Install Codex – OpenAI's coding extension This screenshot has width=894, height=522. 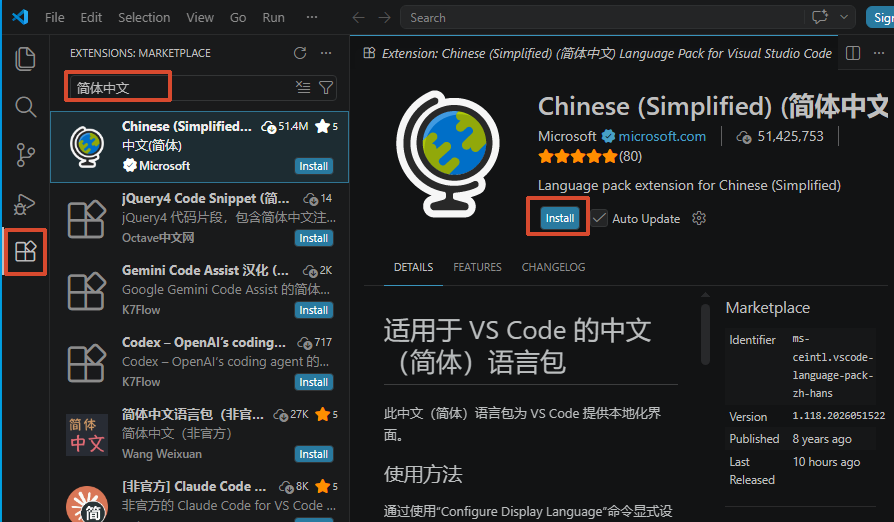point(314,382)
